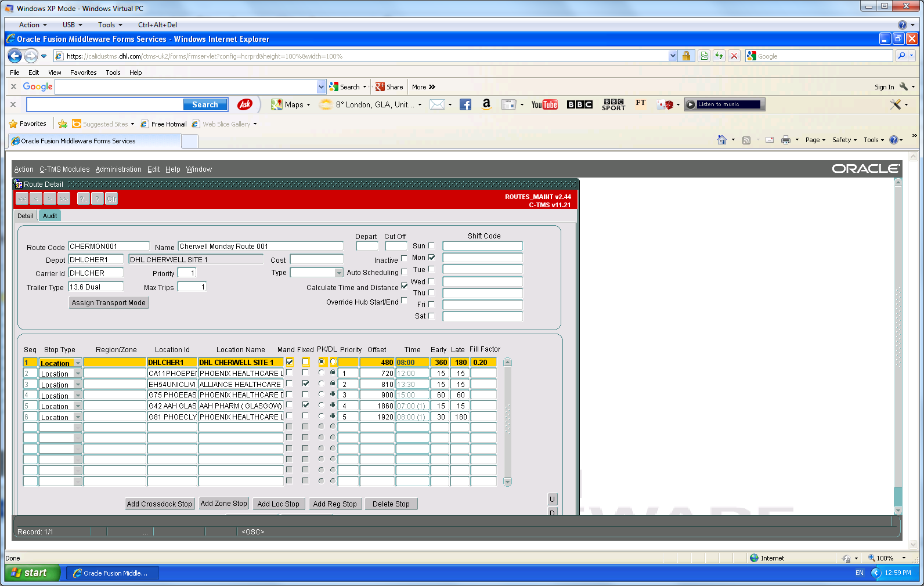This screenshot has width=924, height=586.
Task: Open the FT toolbar shortcut
Action: pyautogui.click(x=641, y=103)
